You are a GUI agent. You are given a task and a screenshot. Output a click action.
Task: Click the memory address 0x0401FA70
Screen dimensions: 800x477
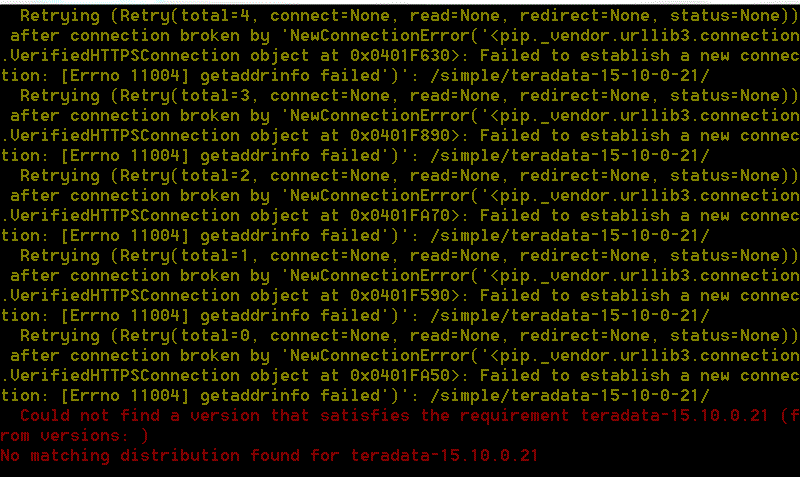[400, 216]
